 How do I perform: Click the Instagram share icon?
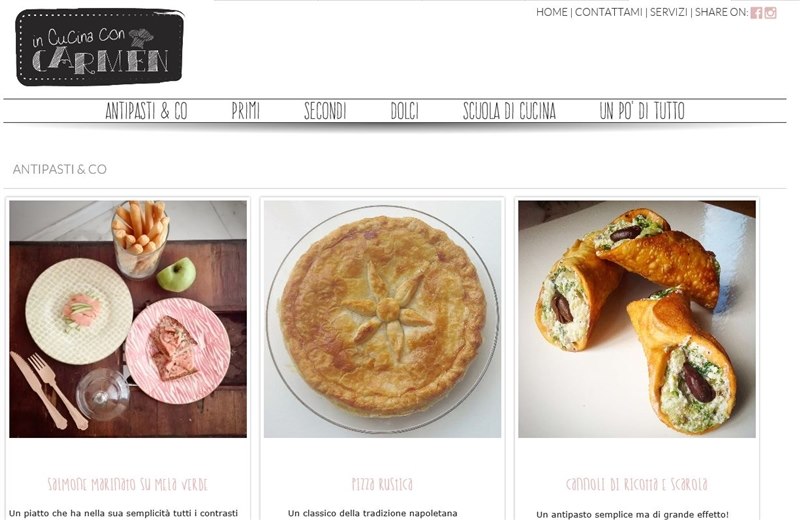770,13
